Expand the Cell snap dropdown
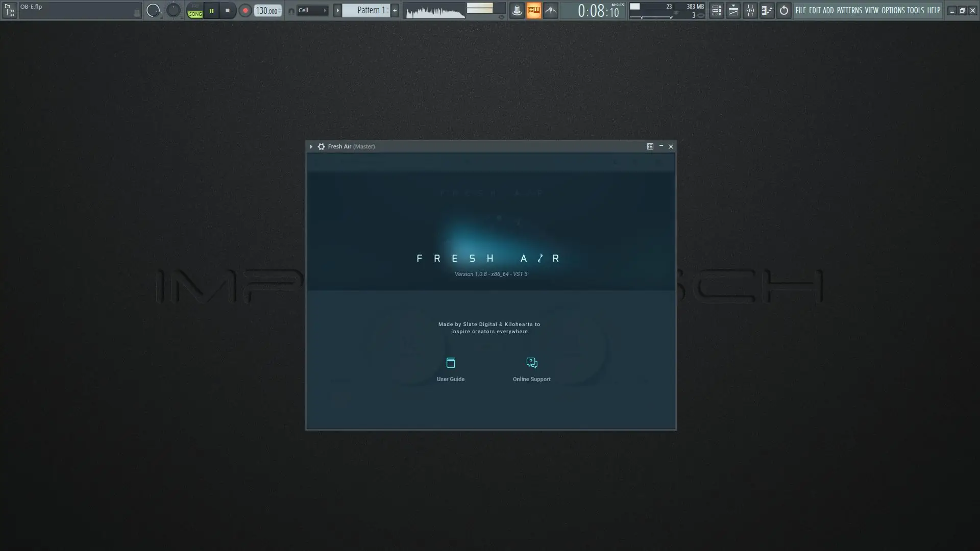The image size is (980, 551). coord(312,10)
